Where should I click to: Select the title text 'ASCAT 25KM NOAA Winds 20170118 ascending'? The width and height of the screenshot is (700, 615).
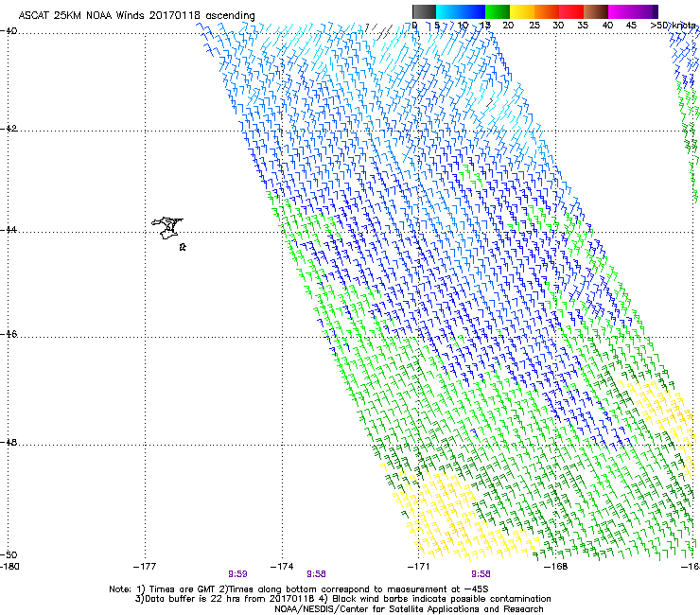(136, 15)
